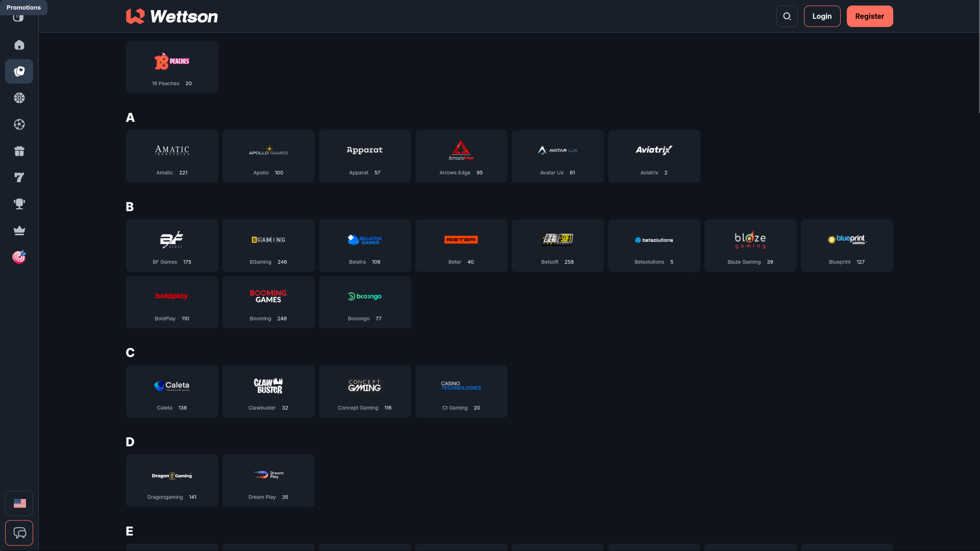Select the Dragongaming provider card
This screenshot has width=980, height=551.
click(x=172, y=481)
